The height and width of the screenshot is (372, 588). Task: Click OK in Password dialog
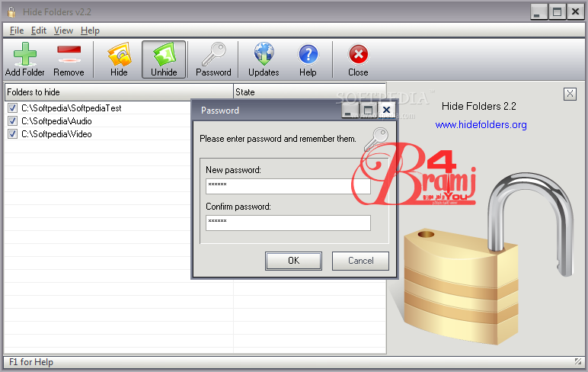tap(293, 261)
